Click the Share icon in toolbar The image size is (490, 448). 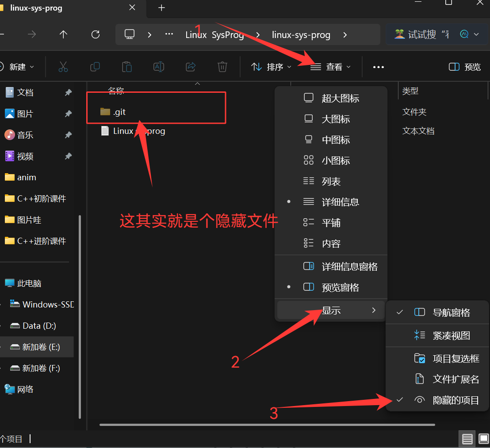(191, 67)
